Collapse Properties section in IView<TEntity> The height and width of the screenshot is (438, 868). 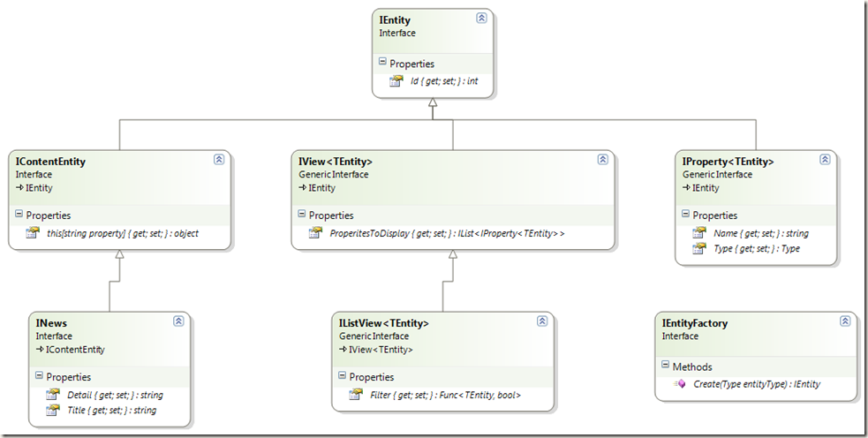tap(302, 214)
